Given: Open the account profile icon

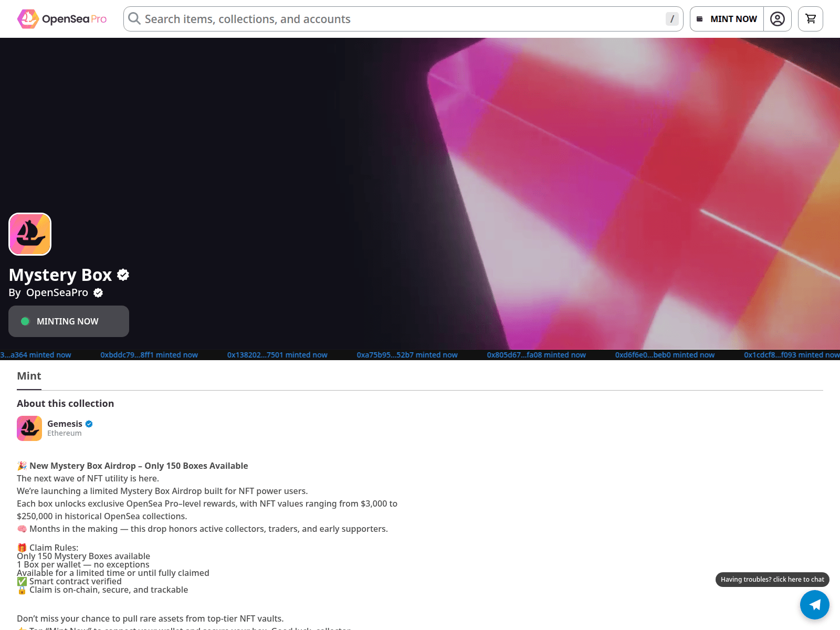Looking at the screenshot, I should tap(777, 19).
